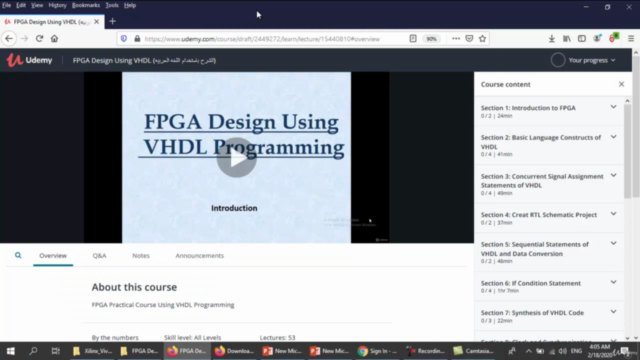Click the ENG language indicator
This screenshot has width=640, height=360.
(x=576, y=351)
